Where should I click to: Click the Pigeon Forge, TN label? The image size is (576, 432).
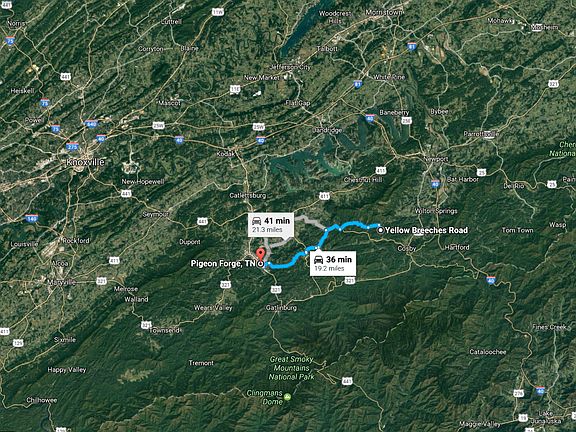tap(223, 264)
